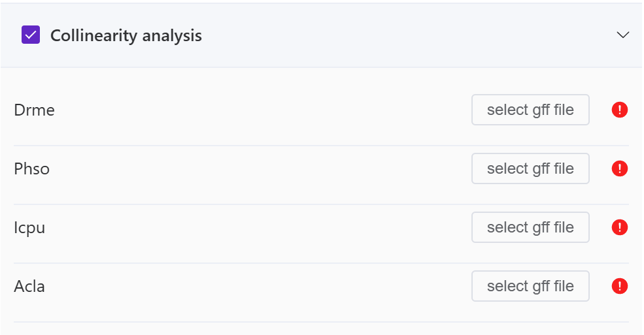
Task: Click the Collinearity analysis heading text
Action: 126,35
